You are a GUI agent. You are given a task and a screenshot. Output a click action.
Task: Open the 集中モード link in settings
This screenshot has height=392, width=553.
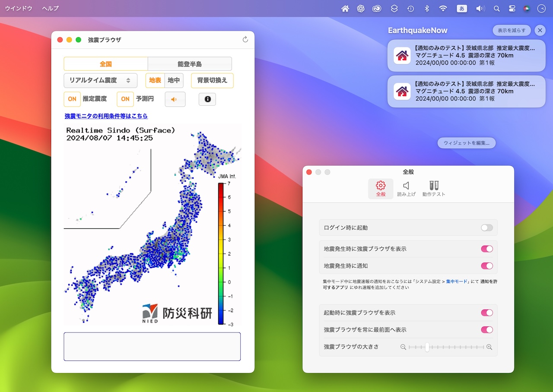click(457, 281)
